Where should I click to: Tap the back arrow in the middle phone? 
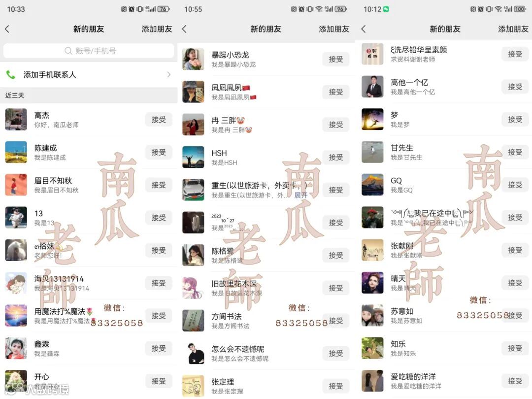tap(184, 29)
